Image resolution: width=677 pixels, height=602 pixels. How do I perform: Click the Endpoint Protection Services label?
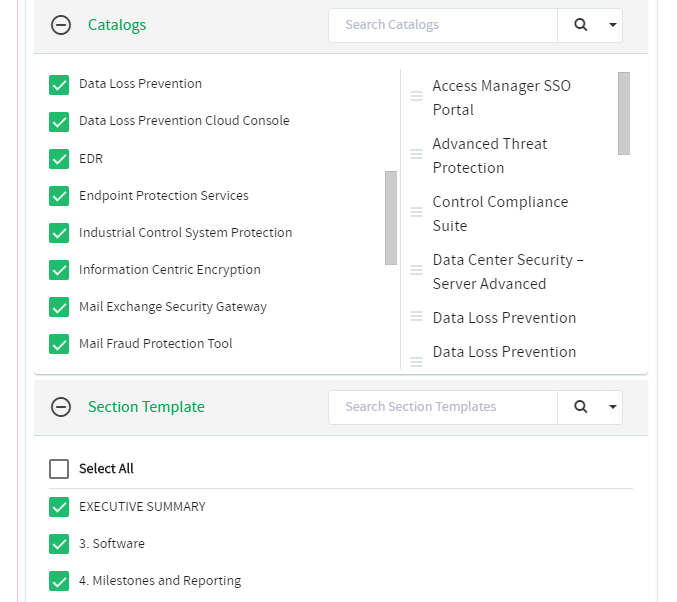pos(164,196)
